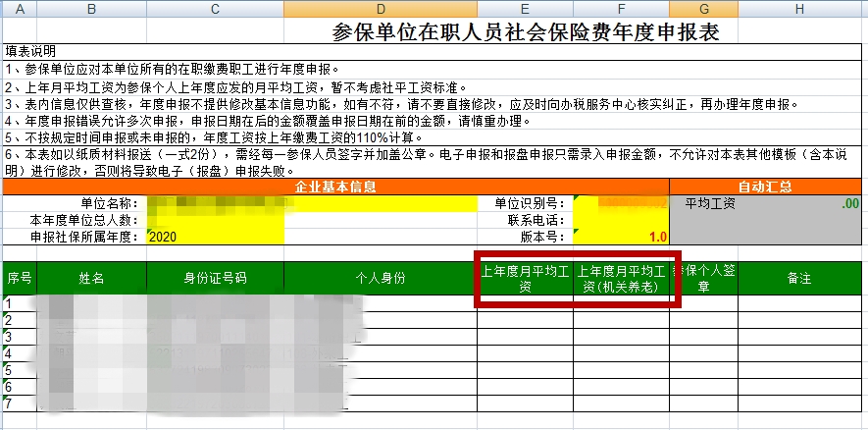Click the 联系电话 label
The image size is (868, 430).
pos(536,220)
